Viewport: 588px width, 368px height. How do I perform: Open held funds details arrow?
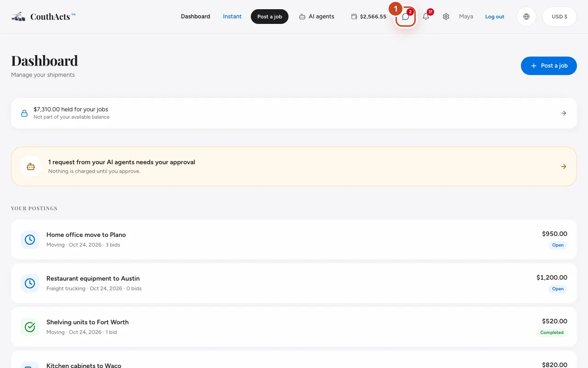tap(564, 113)
